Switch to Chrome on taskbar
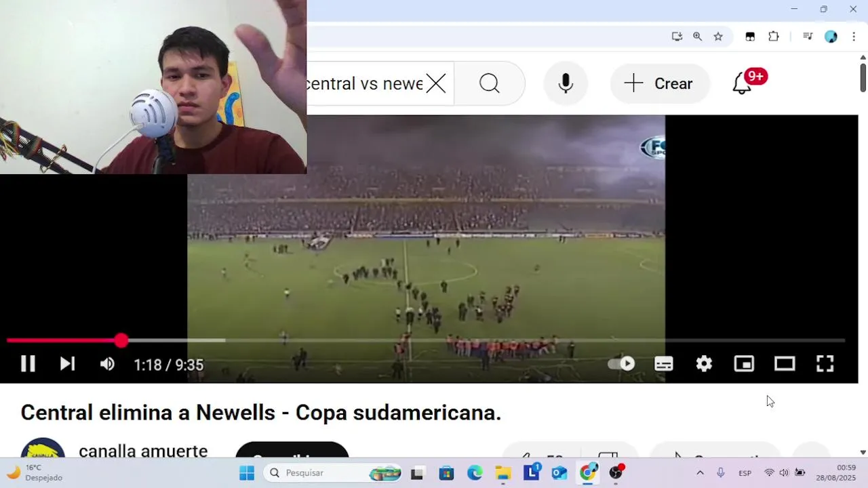The height and width of the screenshot is (488, 868). (x=588, y=472)
